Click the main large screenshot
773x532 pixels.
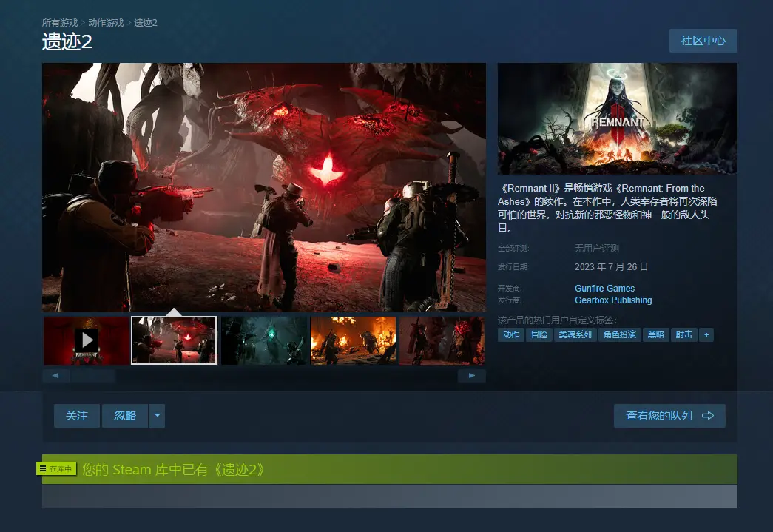264,187
